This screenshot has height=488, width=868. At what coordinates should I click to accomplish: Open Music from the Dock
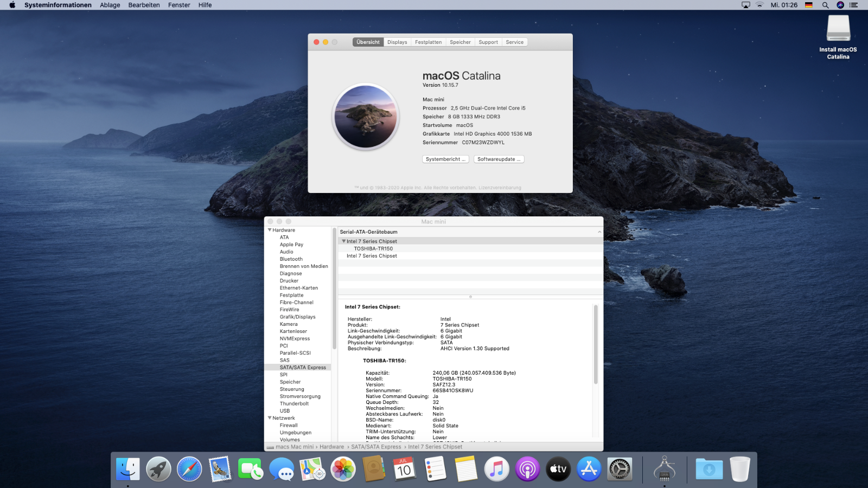point(496,469)
